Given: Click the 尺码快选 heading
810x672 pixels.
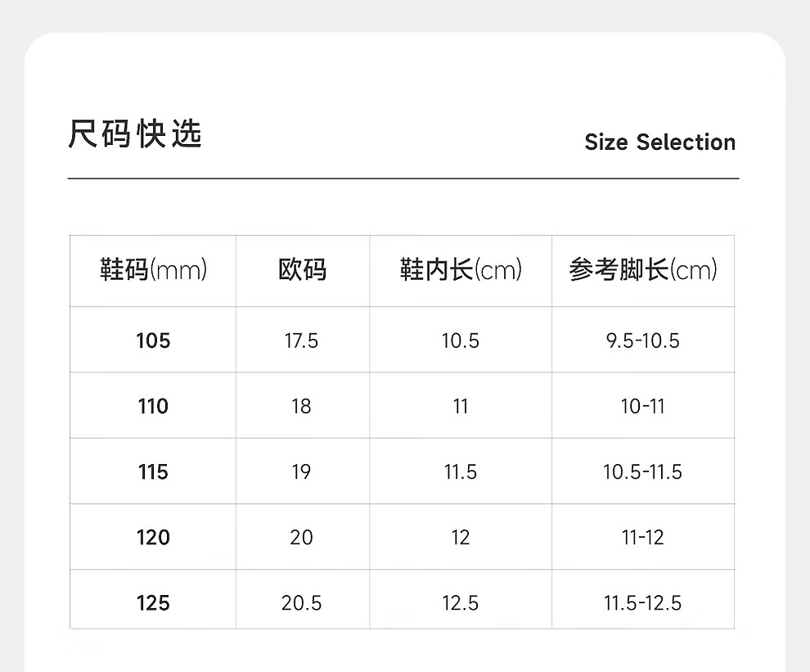Looking at the screenshot, I should (x=135, y=135).
